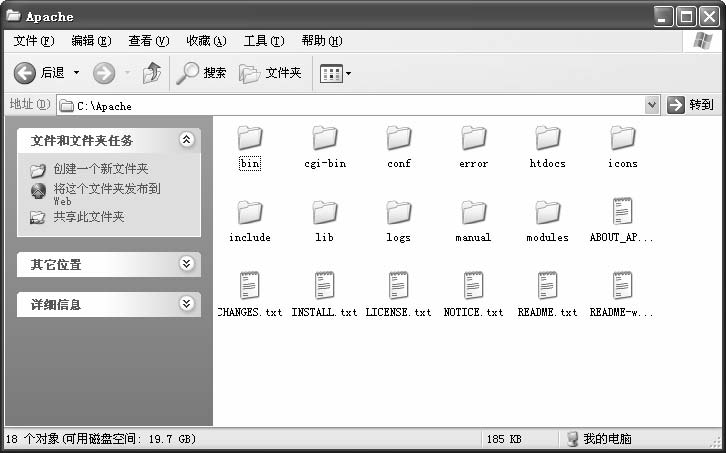This screenshot has height=453, width=726.
Task: Click the Views icon button
Action: pos(332,73)
